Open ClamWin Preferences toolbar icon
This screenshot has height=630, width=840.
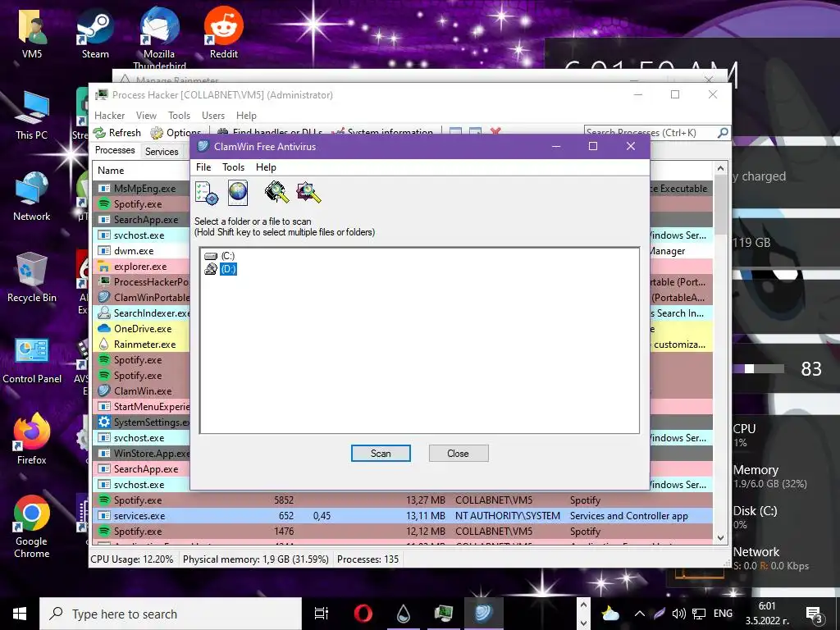(x=206, y=193)
